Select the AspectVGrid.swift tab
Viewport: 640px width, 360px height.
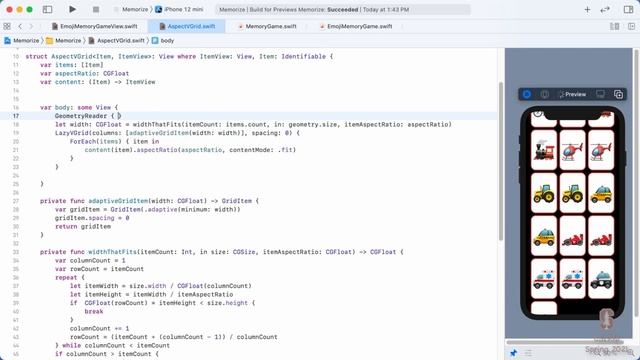point(187,26)
